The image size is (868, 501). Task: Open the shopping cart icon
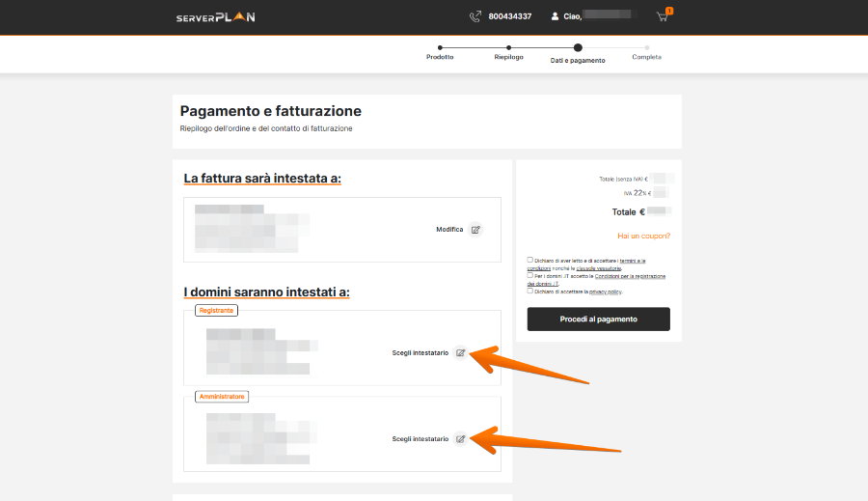662,16
